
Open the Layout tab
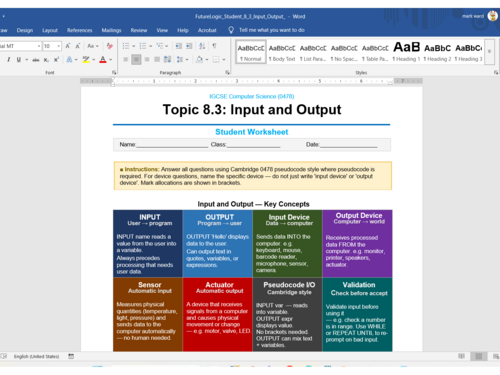pos(50,30)
